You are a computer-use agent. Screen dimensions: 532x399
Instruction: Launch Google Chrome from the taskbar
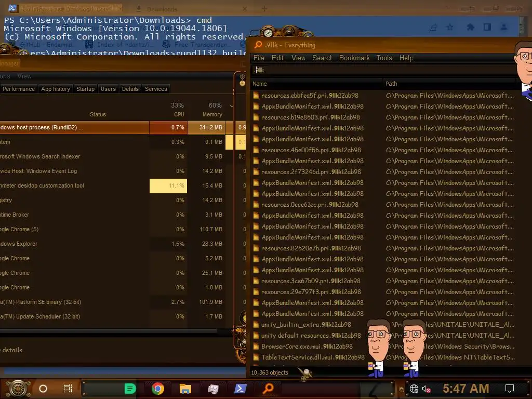point(158,389)
